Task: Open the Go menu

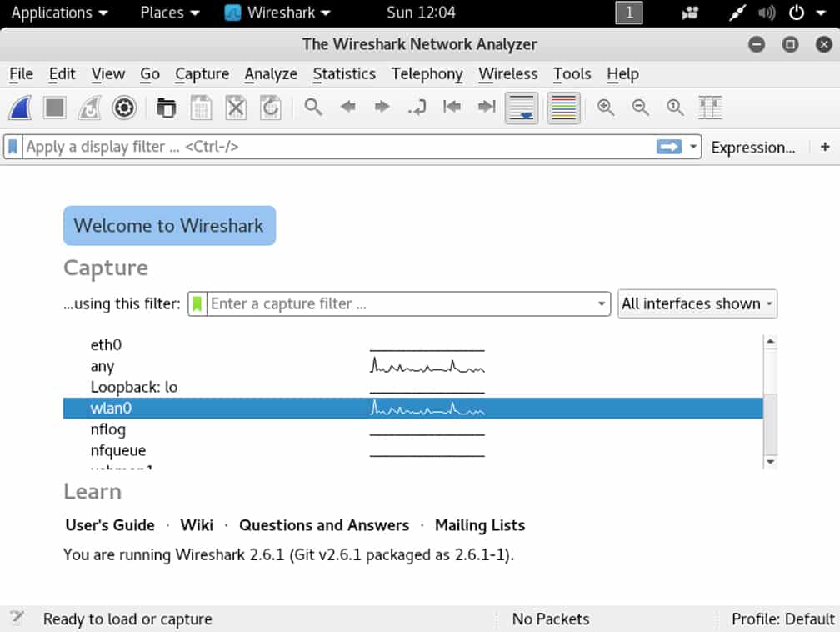Action: [x=150, y=74]
